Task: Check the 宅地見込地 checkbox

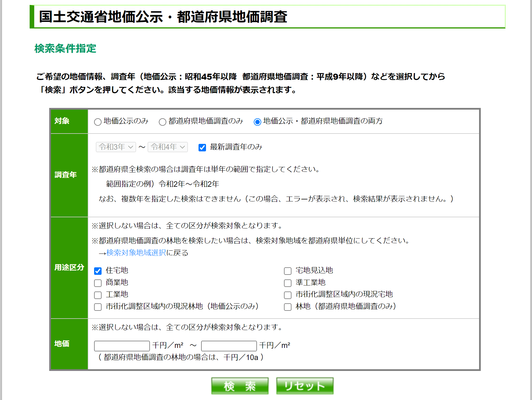Action: tap(288, 271)
